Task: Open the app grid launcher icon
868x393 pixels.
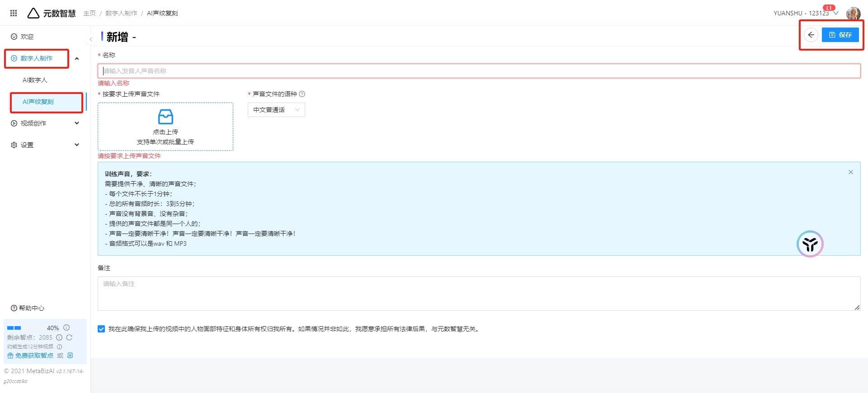Action: [x=14, y=13]
